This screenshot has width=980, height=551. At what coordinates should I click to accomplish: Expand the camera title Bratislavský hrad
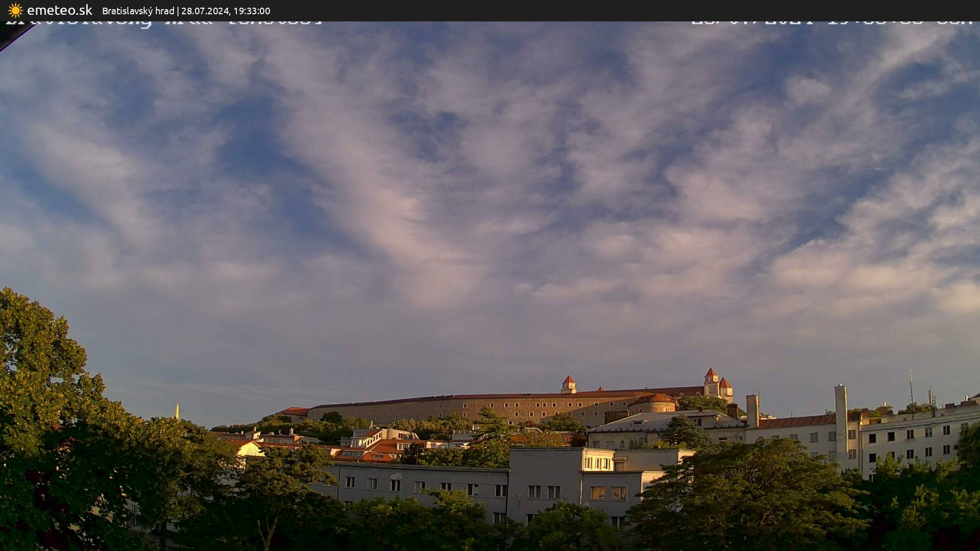click(x=138, y=11)
